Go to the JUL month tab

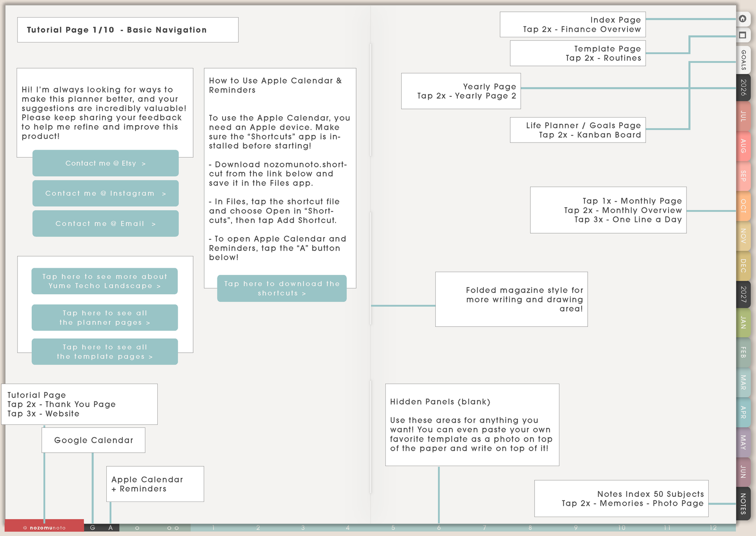[743, 116]
